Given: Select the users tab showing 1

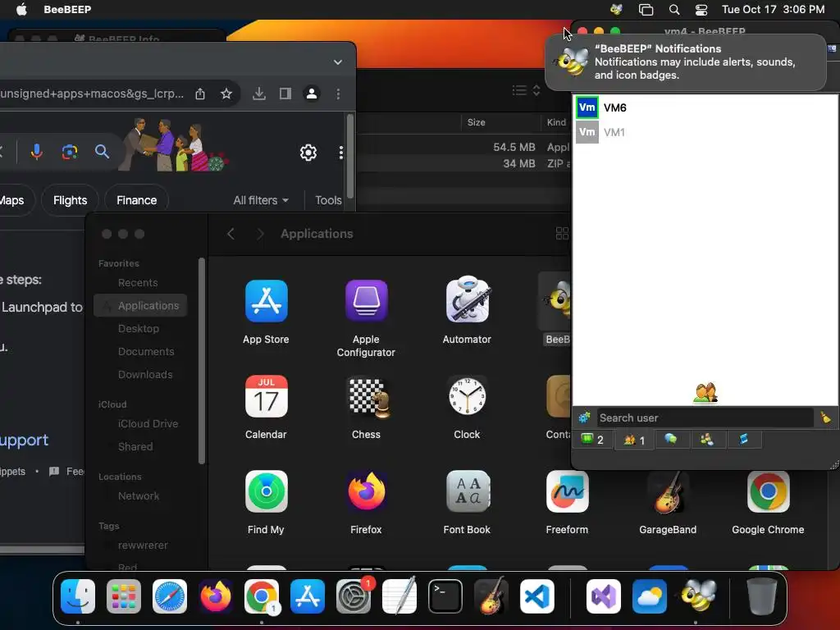Looking at the screenshot, I should (x=634, y=441).
